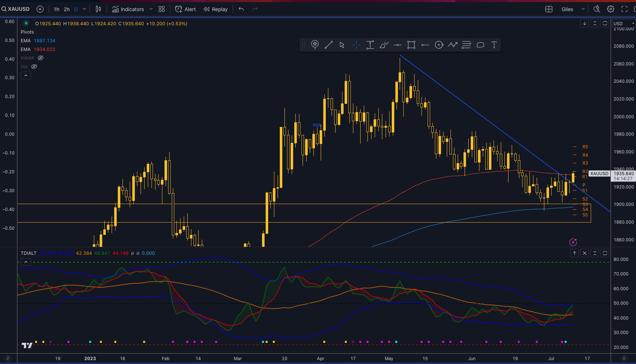Switch to the D daily timeframe

75,9
